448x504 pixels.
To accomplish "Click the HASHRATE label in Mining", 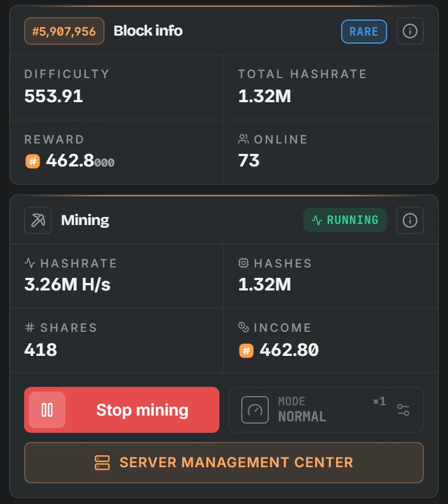I will pos(79,263).
